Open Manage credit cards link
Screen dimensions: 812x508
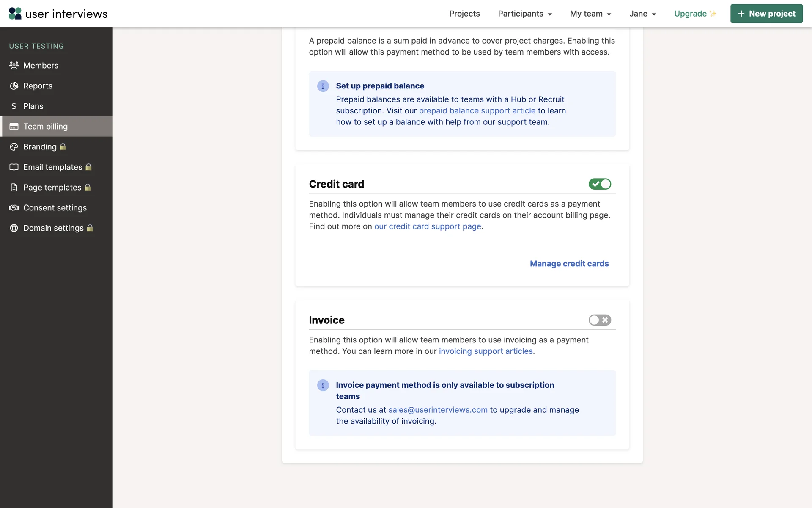point(569,264)
